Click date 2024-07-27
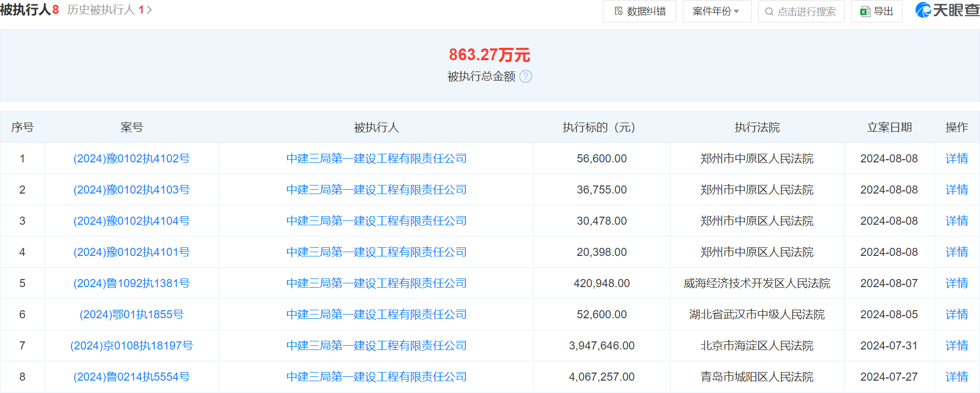980x393 pixels. point(889,377)
